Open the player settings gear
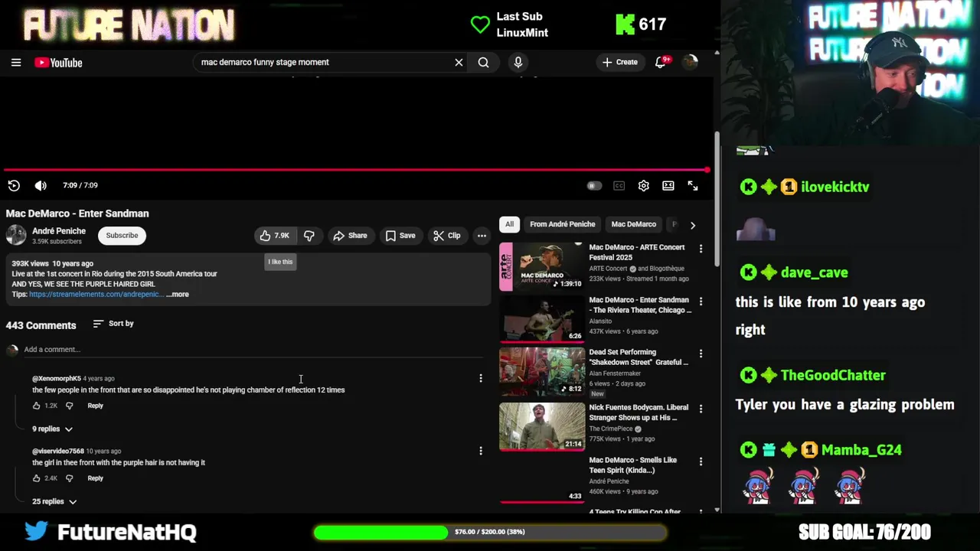This screenshot has width=980, height=551. coord(644,186)
